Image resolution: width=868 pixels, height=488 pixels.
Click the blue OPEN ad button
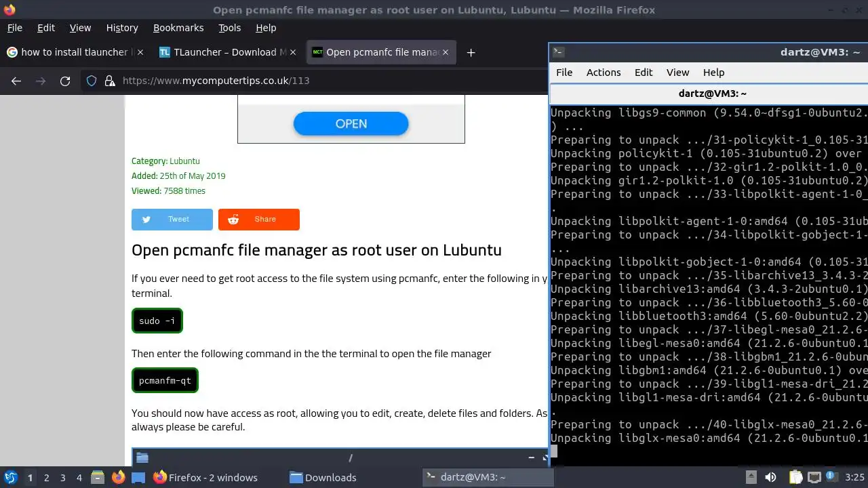click(x=351, y=123)
